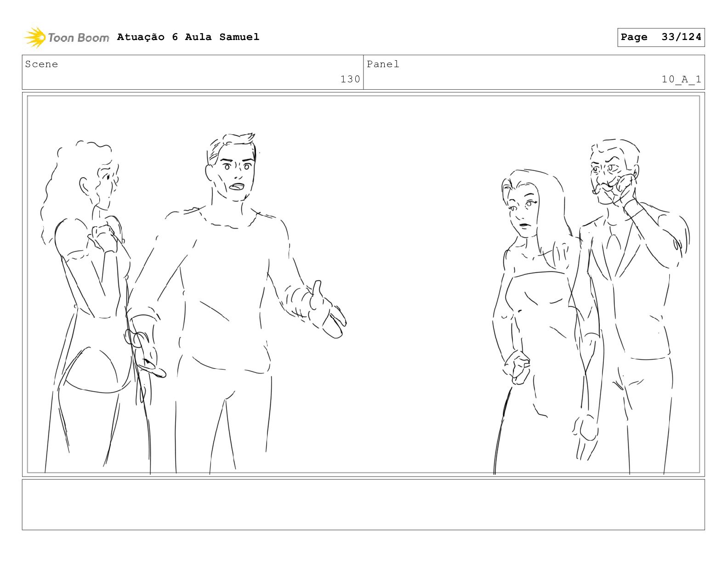Select scene number '130'
The height and width of the screenshot is (563, 728).
point(350,79)
